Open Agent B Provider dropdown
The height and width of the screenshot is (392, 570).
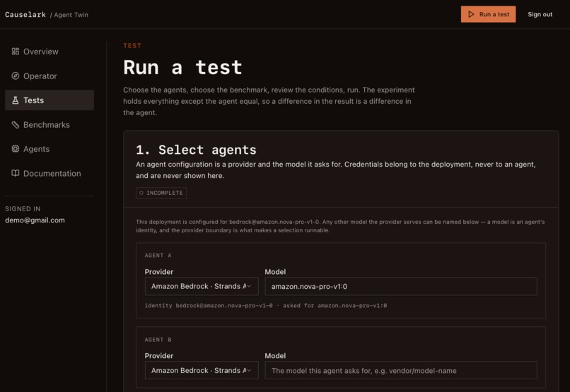coord(202,371)
